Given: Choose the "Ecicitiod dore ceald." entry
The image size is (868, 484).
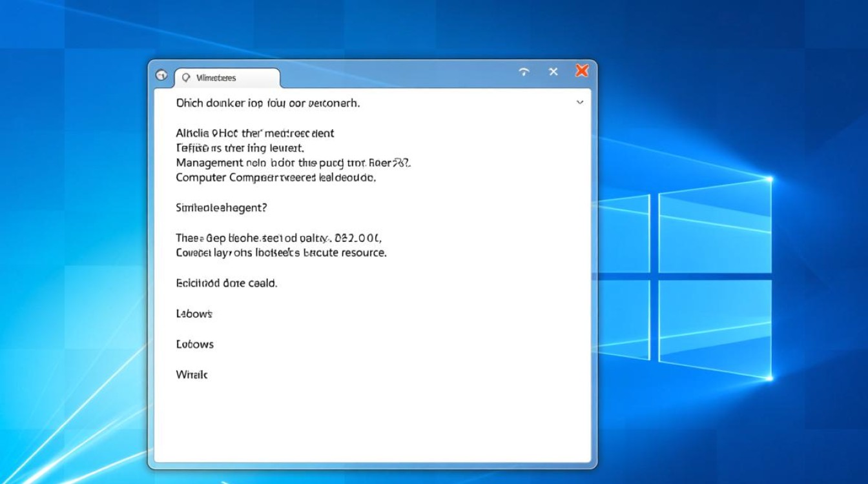Looking at the screenshot, I should coord(226,283).
